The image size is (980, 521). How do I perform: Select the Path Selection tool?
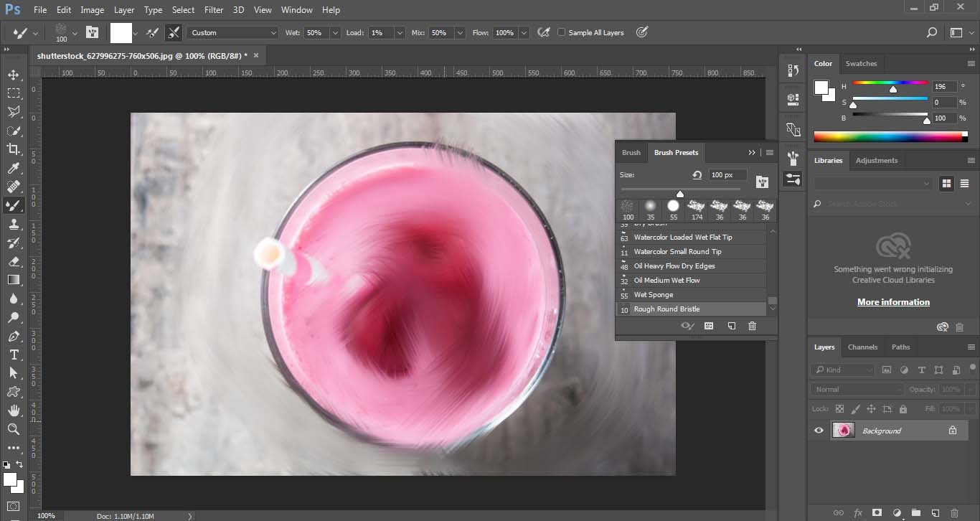(13, 373)
